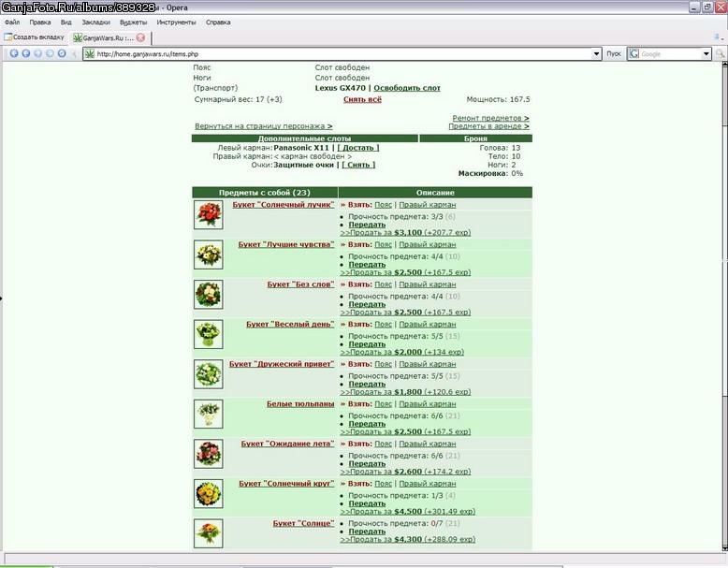Click Правый карман link for Лучшие чувства

tap(427, 245)
